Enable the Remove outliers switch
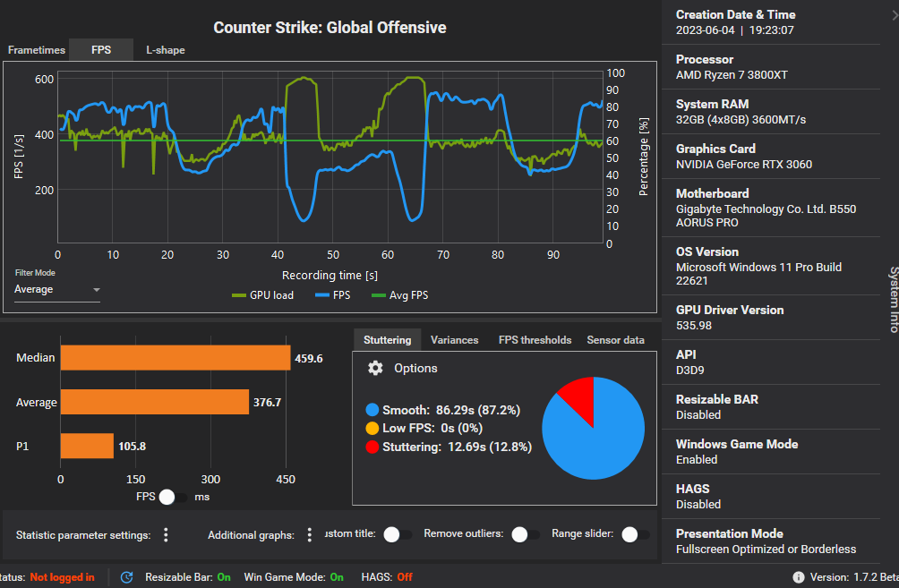 [x=526, y=534]
